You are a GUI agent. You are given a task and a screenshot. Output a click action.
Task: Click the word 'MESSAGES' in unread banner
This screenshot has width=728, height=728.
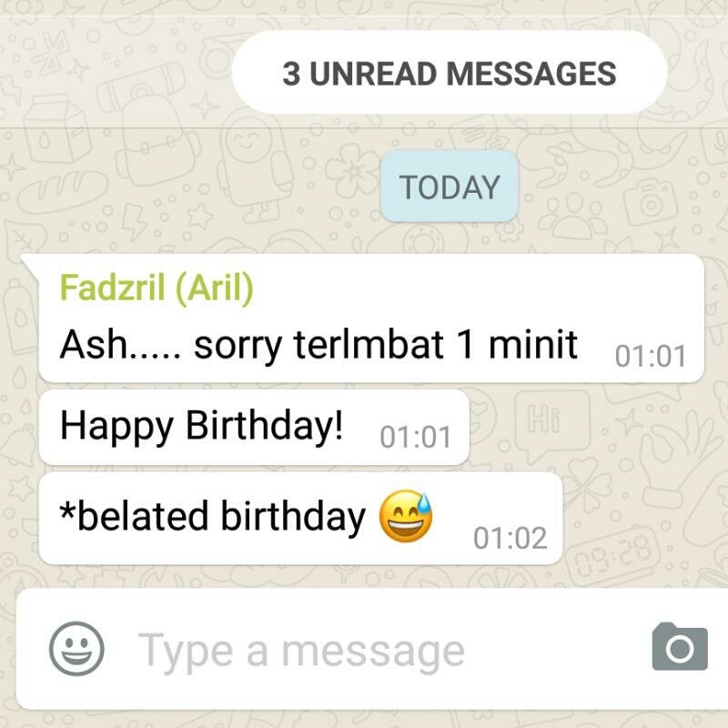(x=531, y=74)
